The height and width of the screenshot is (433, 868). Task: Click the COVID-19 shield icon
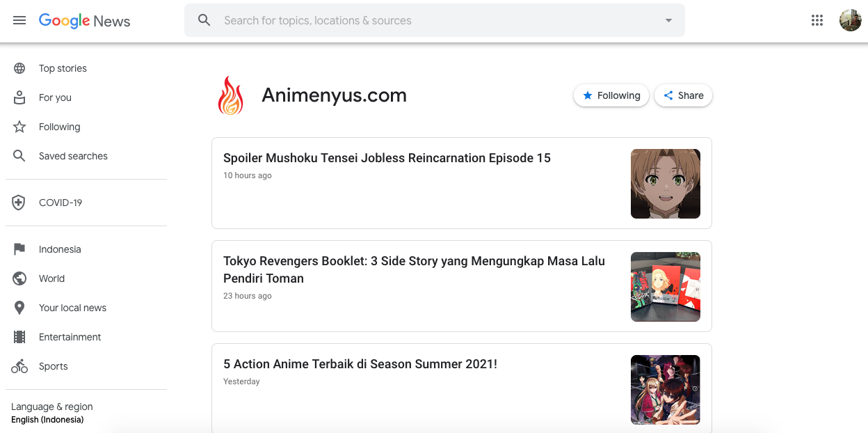pyautogui.click(x=19, y=203)
